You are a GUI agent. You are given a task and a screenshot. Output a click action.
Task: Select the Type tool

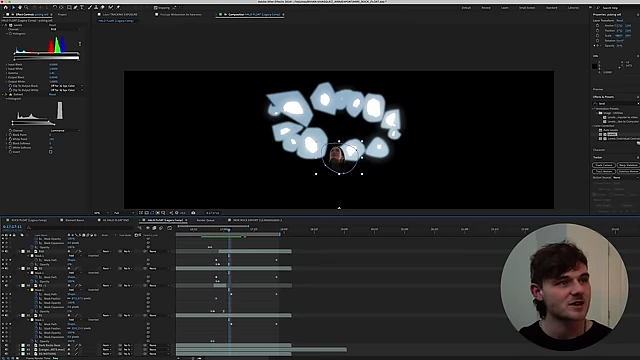coord(82,7)
